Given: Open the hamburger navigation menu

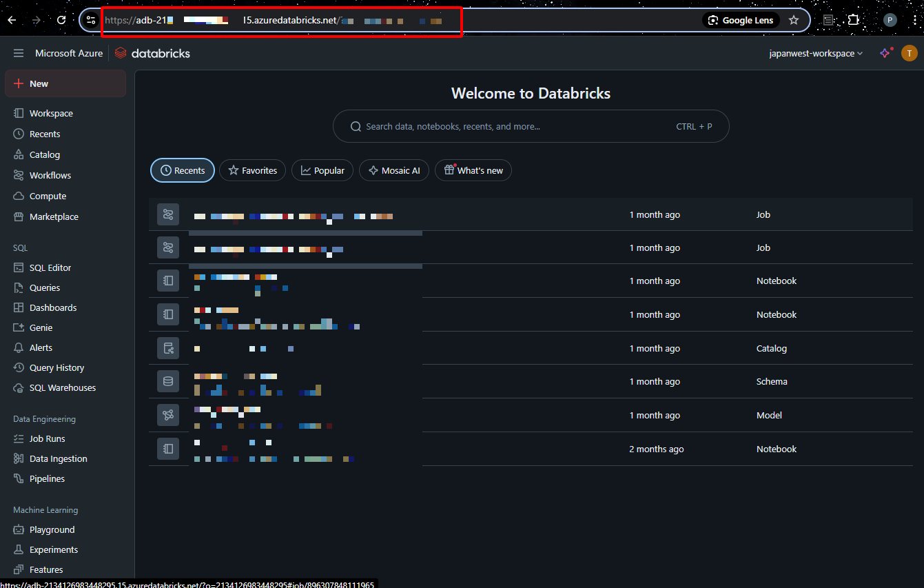Looking at the screenshot, I should pos(19,53).
